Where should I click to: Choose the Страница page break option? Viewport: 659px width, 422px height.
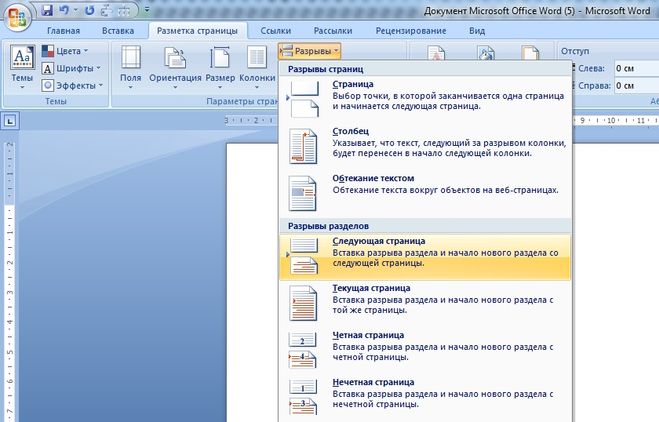(x=425, y=99)
